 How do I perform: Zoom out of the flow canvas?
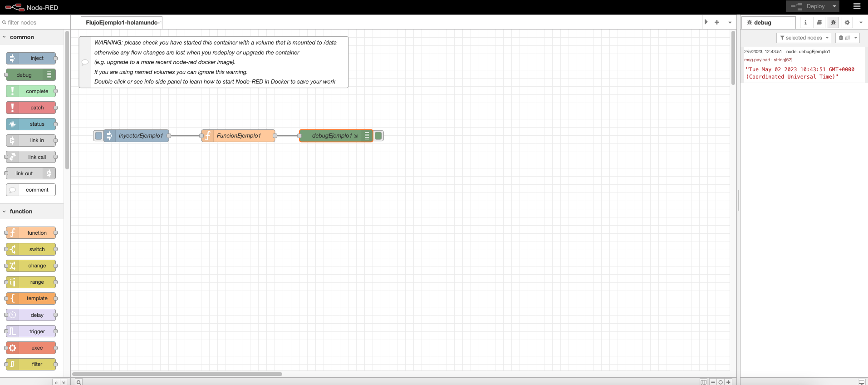712,382
